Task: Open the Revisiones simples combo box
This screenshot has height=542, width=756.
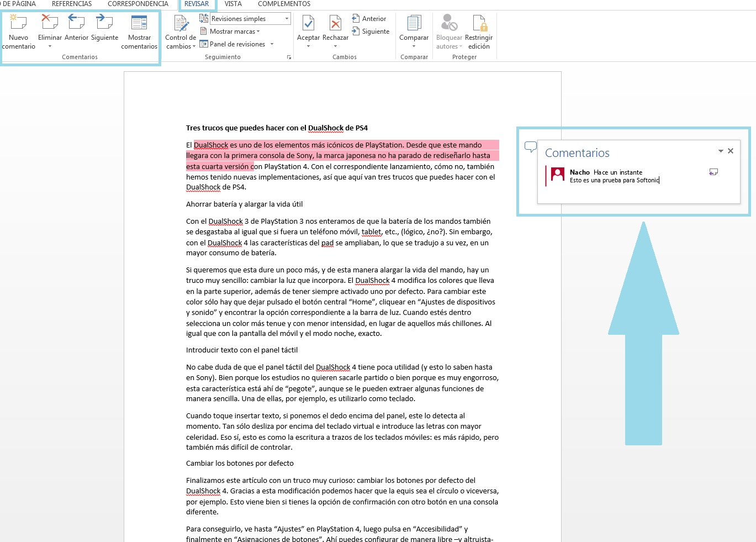Action: (x=250, y=19)
